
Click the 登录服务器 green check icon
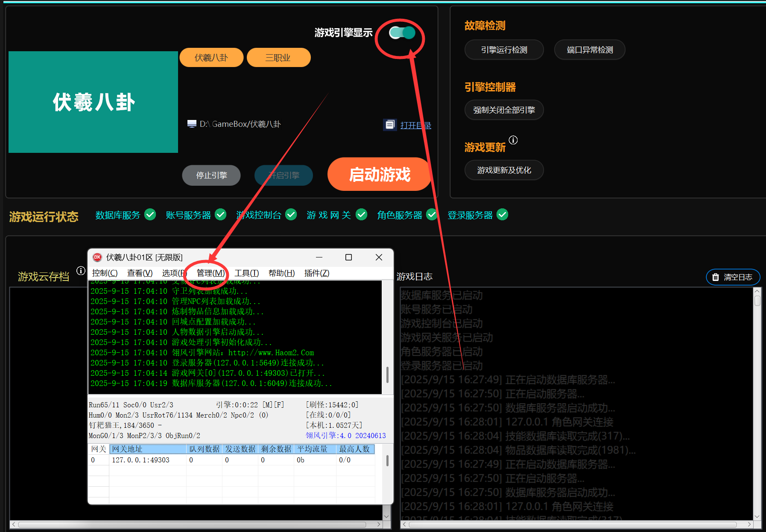click(x=502, y=214)
